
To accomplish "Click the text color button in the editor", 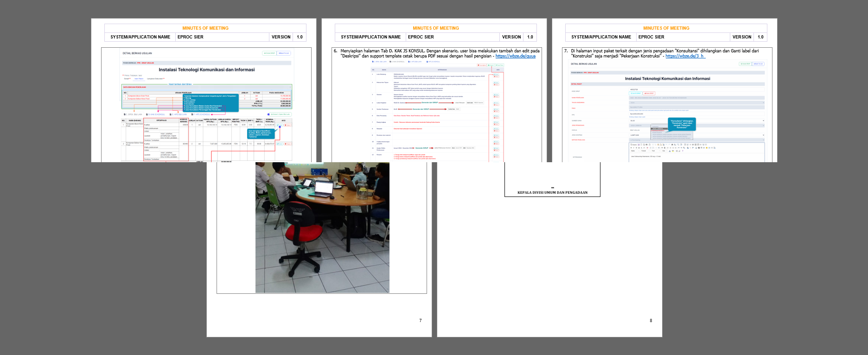I will pyautogui.click(x=670, y=151).
